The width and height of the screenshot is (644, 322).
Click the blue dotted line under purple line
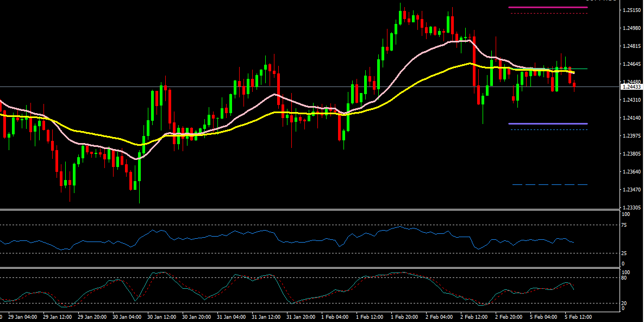pos(548,129)
